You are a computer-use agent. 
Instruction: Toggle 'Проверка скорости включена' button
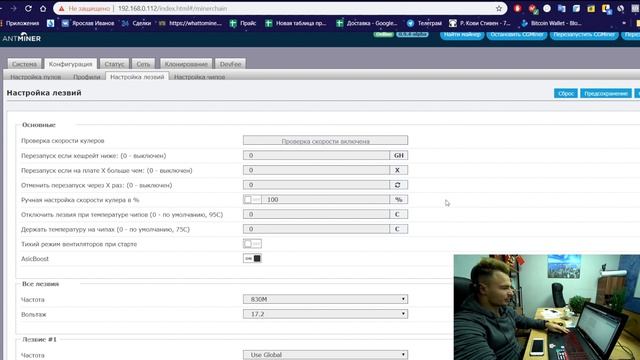(x=325, y=141)
